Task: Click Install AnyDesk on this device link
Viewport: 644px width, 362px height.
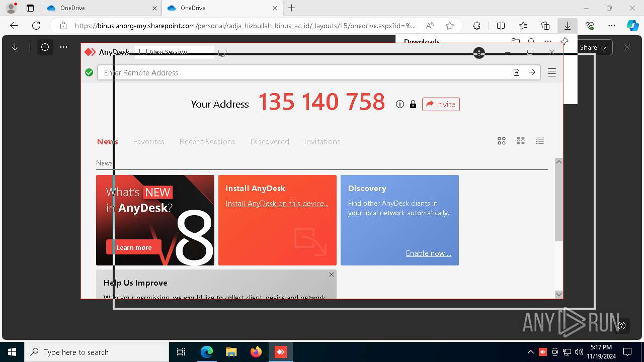Action: click(277, 204)
